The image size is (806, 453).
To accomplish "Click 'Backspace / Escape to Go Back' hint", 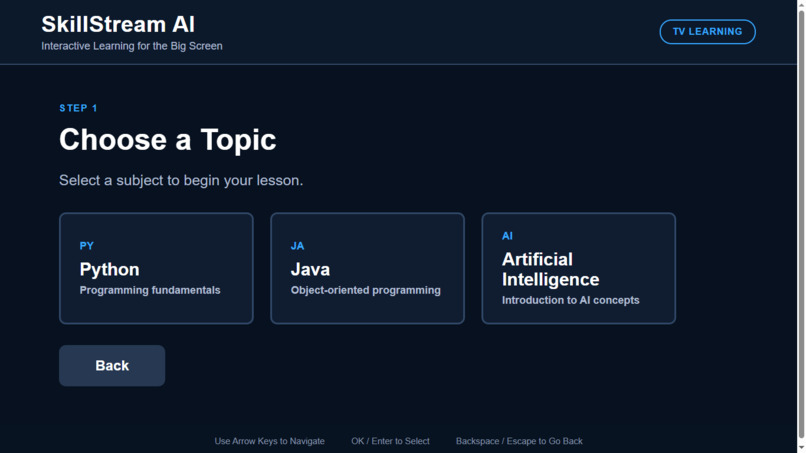I will pos(519,441).
